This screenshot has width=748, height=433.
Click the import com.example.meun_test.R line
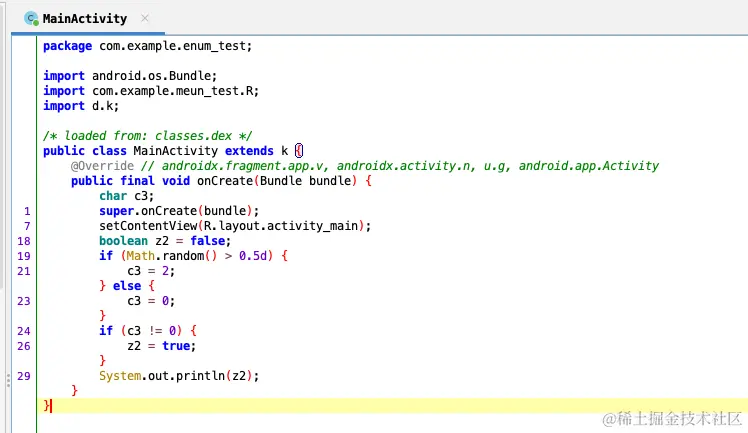tap(151, 91)
